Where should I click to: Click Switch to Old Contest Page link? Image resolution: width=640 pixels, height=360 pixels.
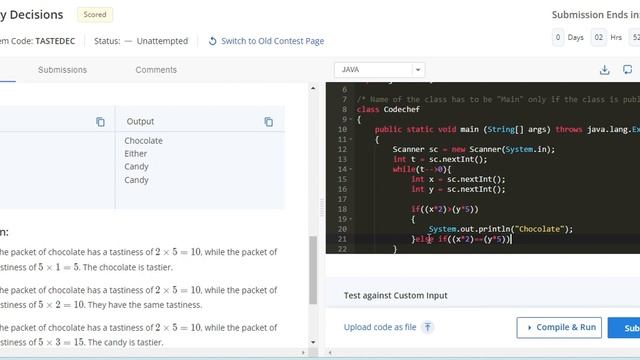click(272, 41)
